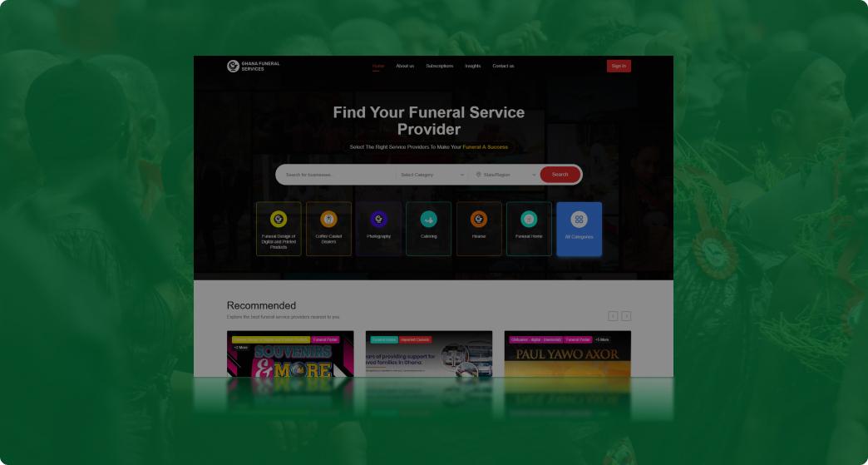Open the Insights menu link
Image resolution: width=868 pixels, height=465 pixels.
(473, 66)
